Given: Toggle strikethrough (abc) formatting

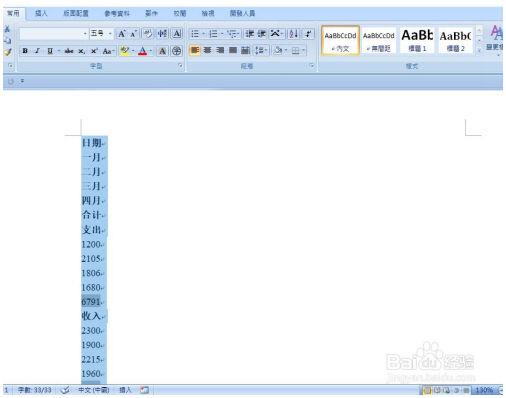Looking at the screenshot, I should 69,51.
